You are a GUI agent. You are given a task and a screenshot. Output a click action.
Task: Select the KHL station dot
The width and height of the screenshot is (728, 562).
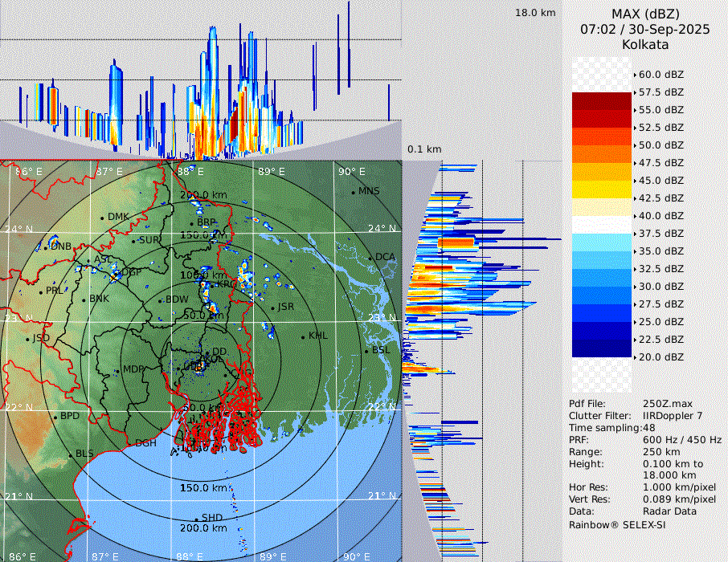(x=303, y=336)
